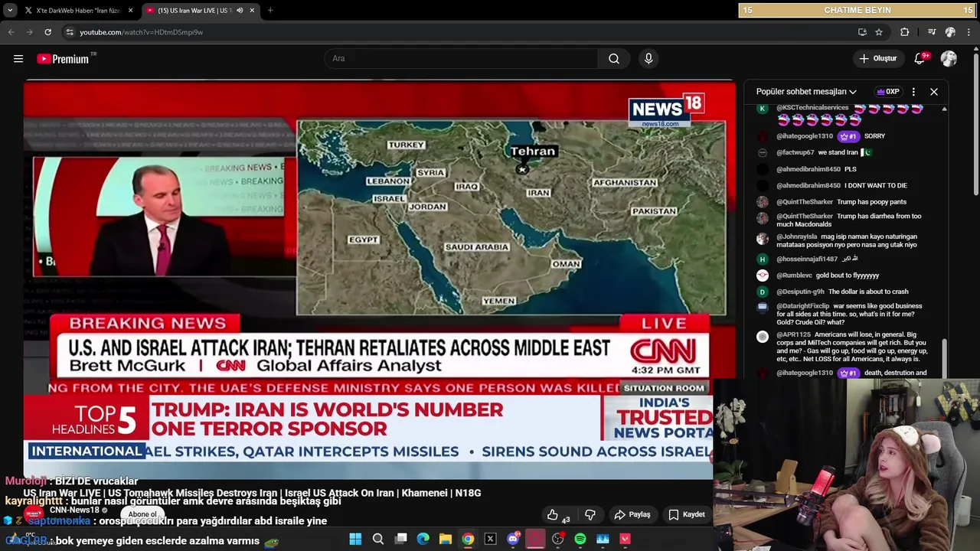Dislike the video with thumbs down
980x551 pixels.
click(590, 515)
